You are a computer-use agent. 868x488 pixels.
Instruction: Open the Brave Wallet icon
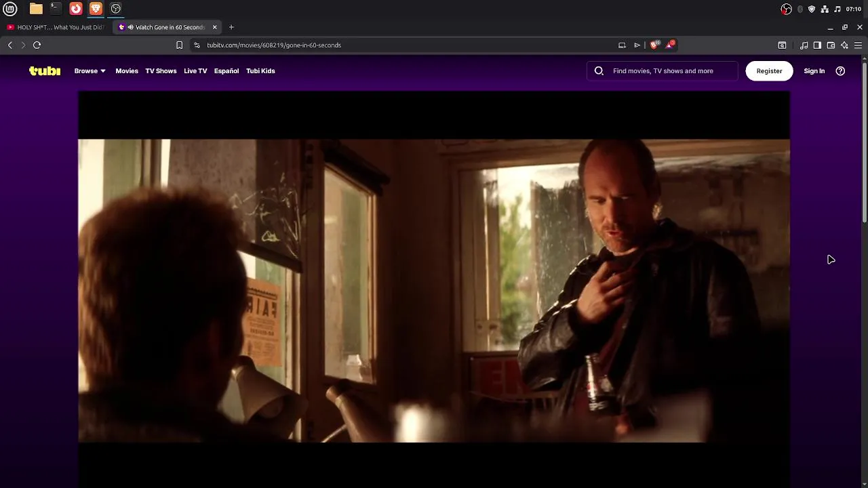coord(831,45)
